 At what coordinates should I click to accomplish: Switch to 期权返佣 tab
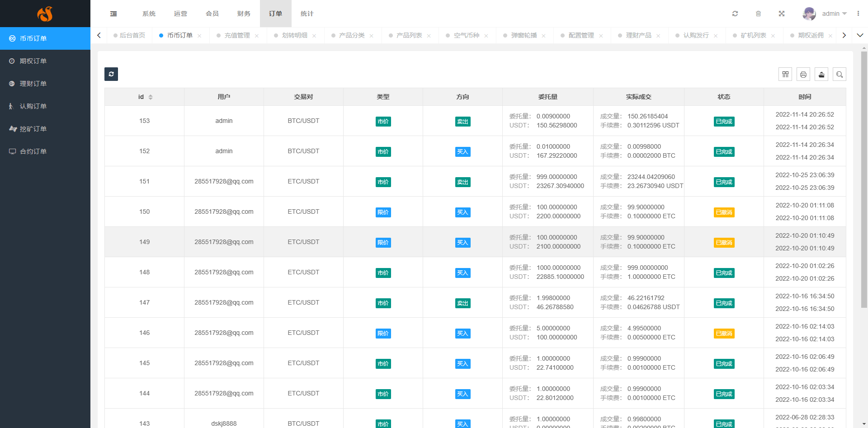point(811,35)
